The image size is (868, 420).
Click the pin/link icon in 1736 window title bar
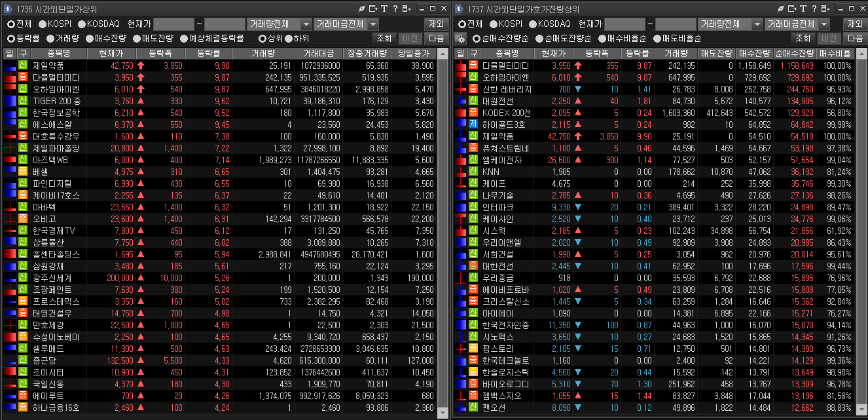click(362, 9)
